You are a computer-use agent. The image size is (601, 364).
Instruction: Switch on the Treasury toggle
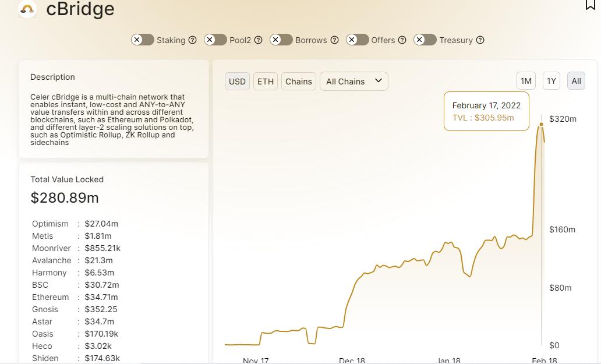point(425,40)
